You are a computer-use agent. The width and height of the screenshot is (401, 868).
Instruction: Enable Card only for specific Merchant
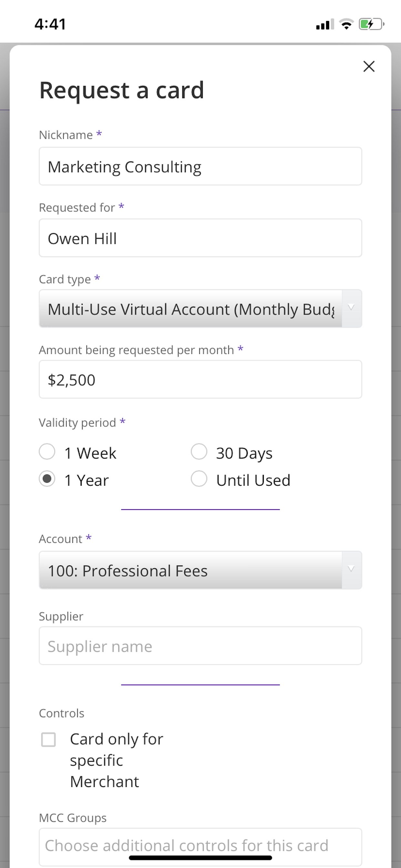(48, 739)
